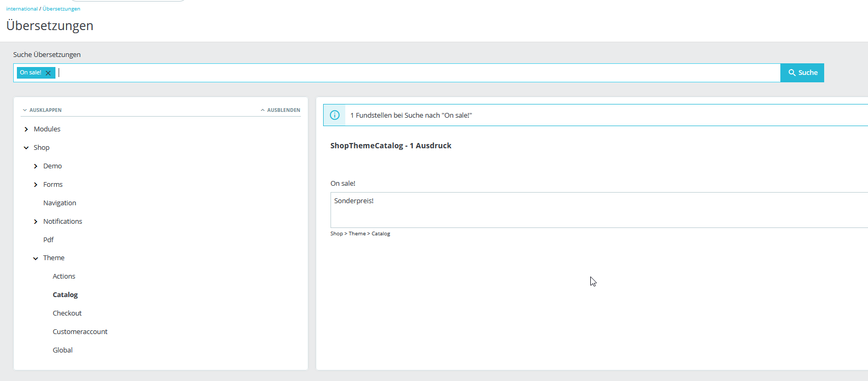
Task: Select Modules in the tree
Action: pyautogui.click(x=47, y=129)
